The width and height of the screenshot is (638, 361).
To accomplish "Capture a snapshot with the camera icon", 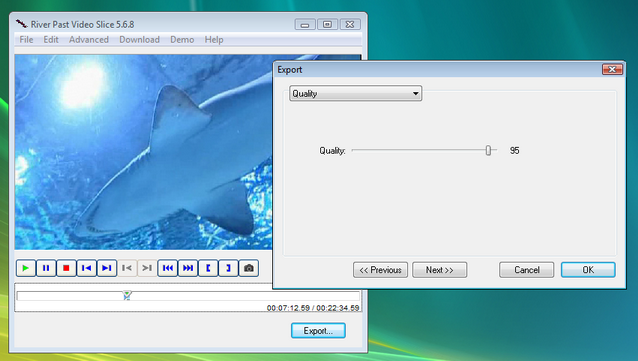I will pos(249,268).
